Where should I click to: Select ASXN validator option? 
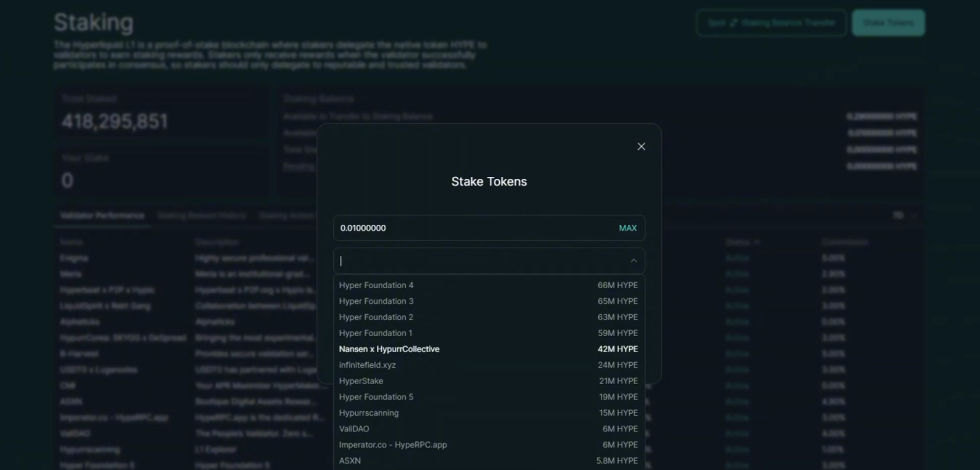coord(350,460)
